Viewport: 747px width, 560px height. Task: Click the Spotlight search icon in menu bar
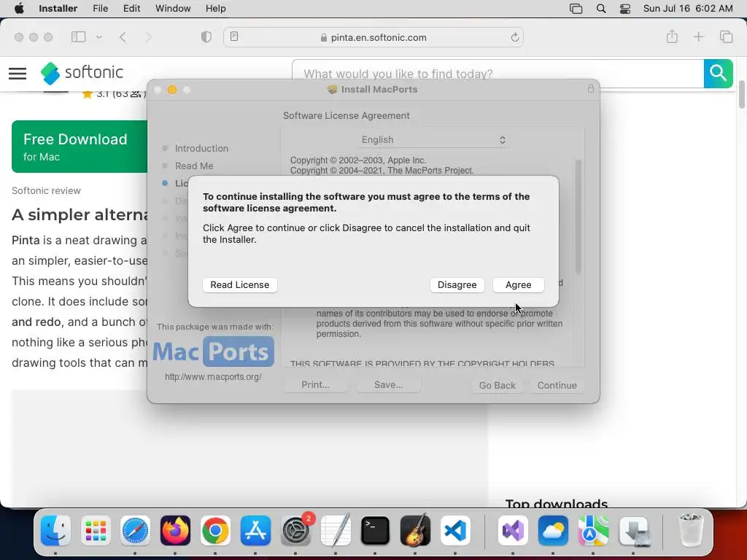(x=601, y=9)
